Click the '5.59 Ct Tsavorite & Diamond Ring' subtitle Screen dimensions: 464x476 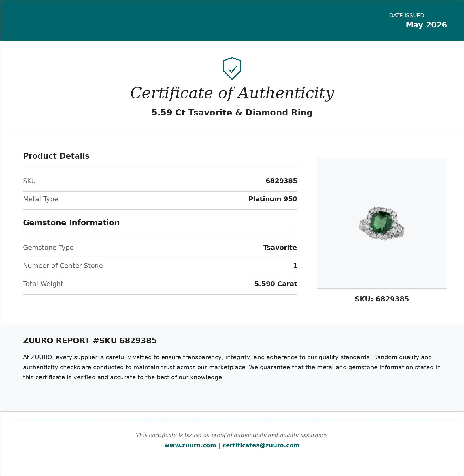click(x=232, y=113)
